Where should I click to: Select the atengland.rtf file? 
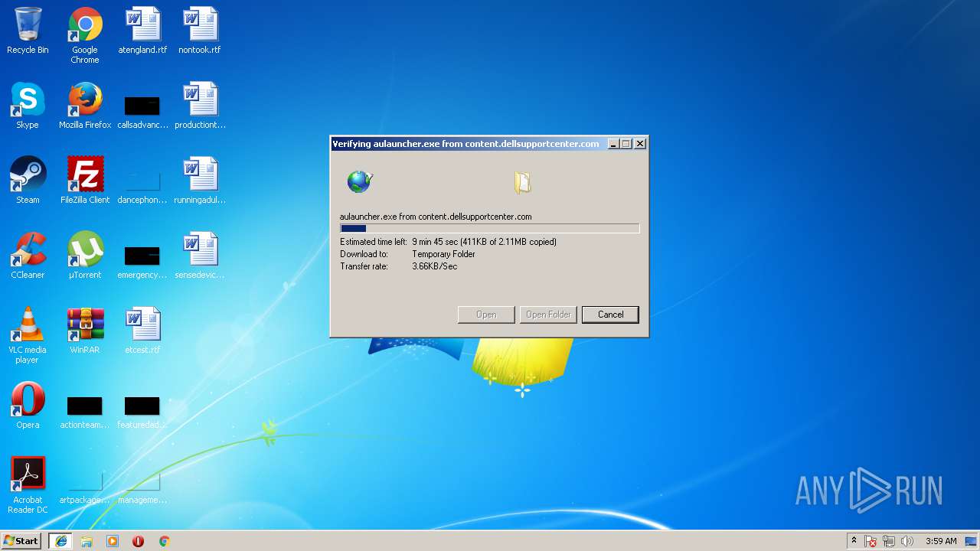coord(142,31)
